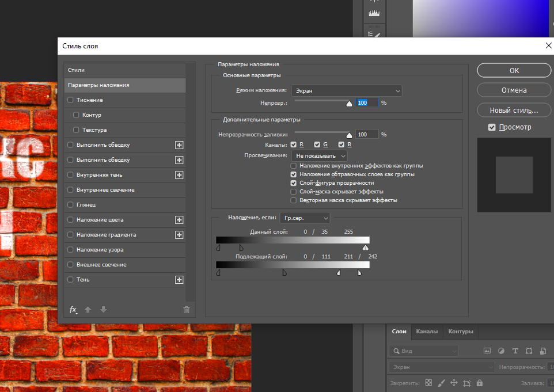Viewport: 554px width, 392px height.
Task: Click the Отмена button
Action: (x=514, y=90)
